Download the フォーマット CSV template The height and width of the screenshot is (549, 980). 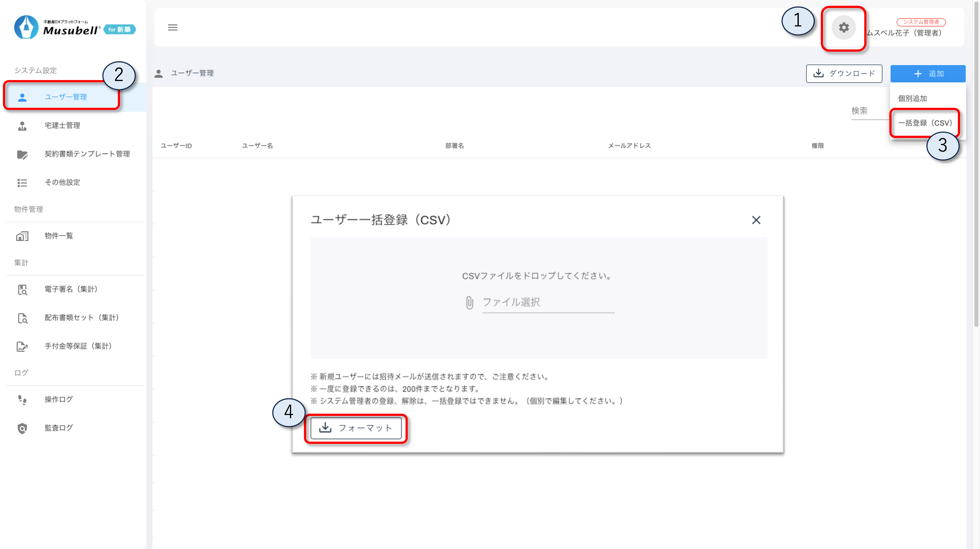[356, 428]
